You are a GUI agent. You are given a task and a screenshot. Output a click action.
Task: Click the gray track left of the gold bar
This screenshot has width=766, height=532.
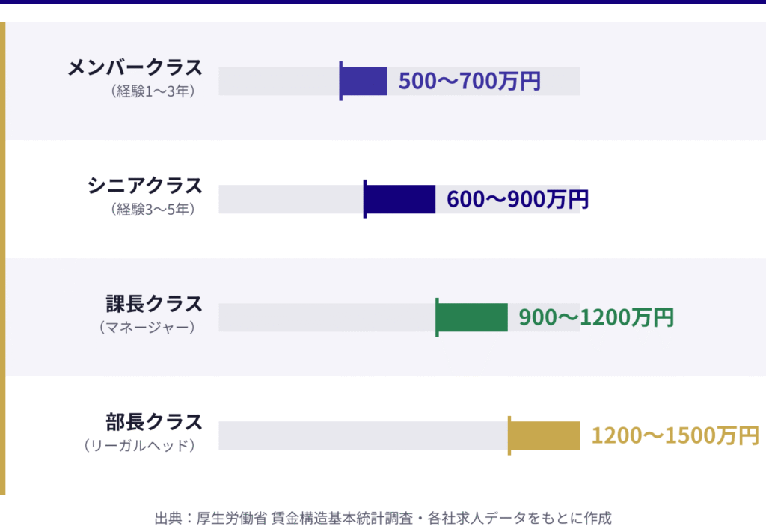pyautogui.click(x=363, y=435)
